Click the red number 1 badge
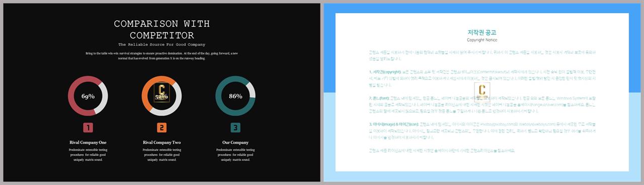 tap(88, 128)
